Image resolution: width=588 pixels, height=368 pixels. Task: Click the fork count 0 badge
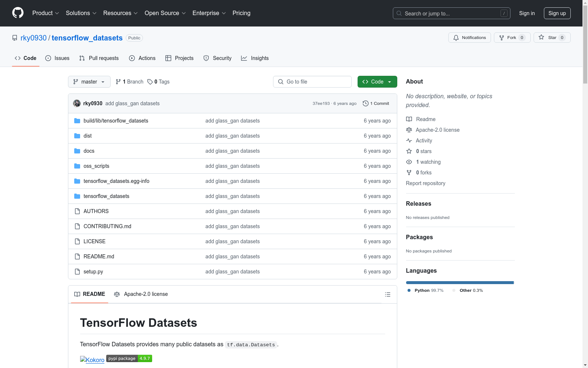tap(522, 38)
